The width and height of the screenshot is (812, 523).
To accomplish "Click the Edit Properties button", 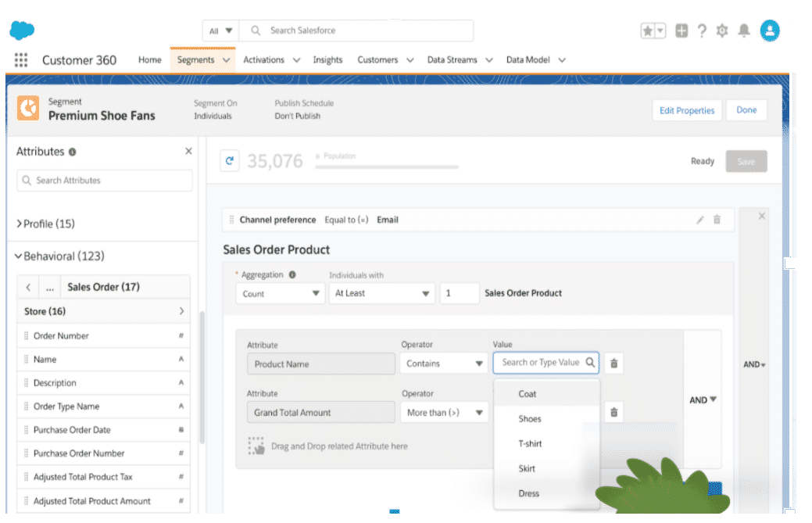I will pyautogui.click(x=686, y=110).
